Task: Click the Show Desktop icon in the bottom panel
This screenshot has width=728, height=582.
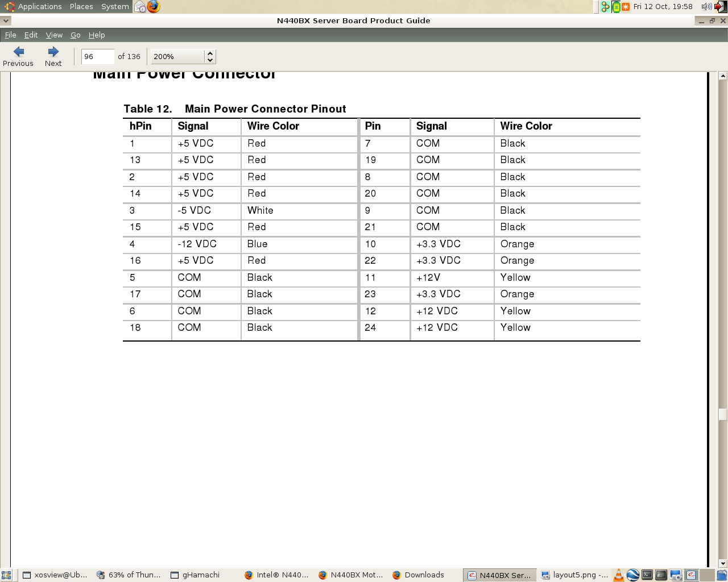Action: click(x=6, y=575)
